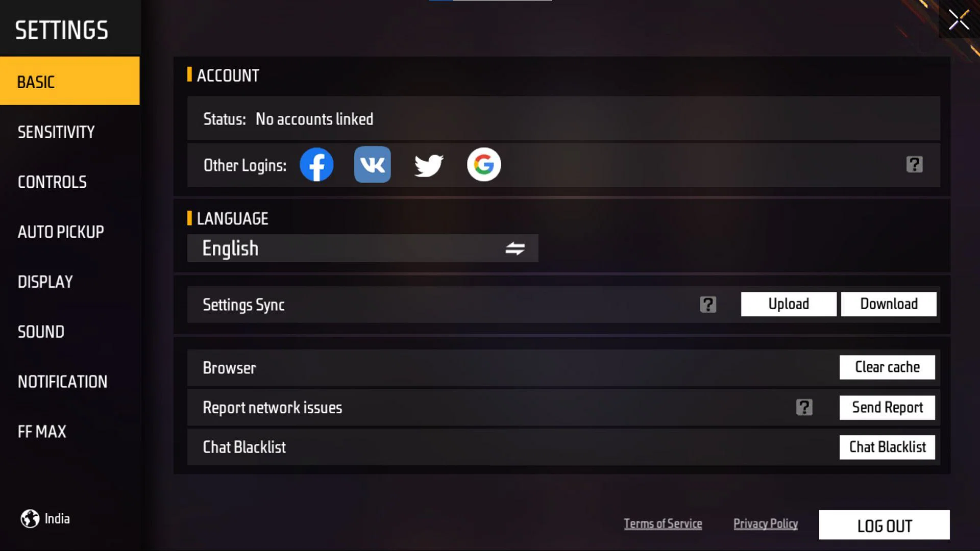The image size is (980, 551).
Task: Click the Twitter login icon
Action: click(x=428, y=164)
